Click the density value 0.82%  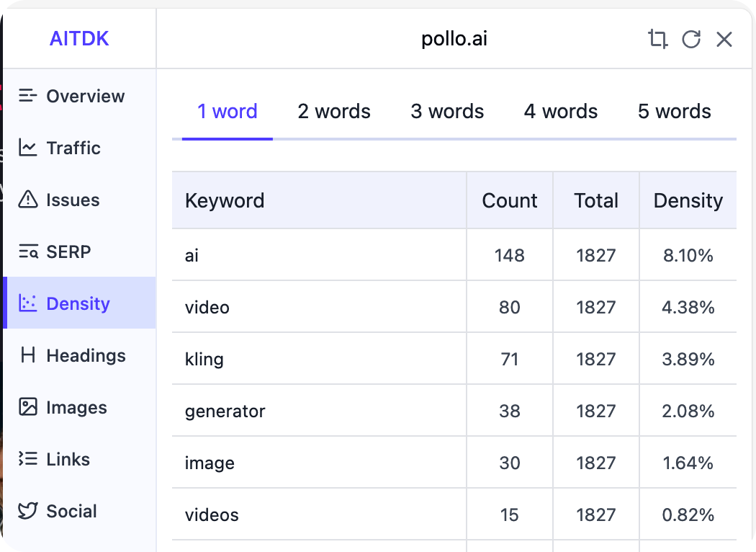click(x=688, y=515)
